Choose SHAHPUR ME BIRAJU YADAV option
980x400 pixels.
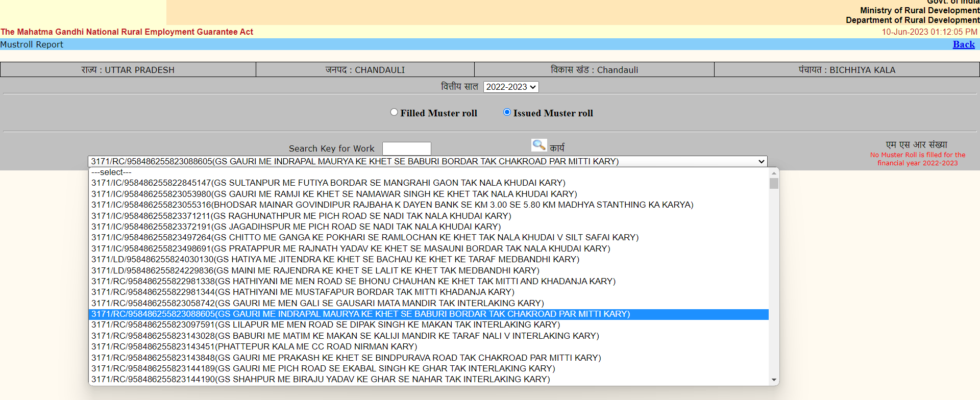(321, 380)
